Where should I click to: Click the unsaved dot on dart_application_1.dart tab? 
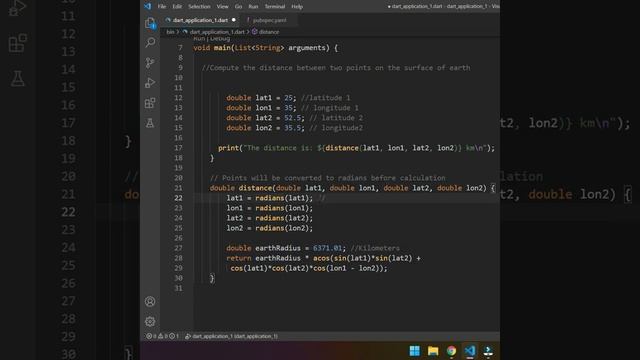point(234,20)
